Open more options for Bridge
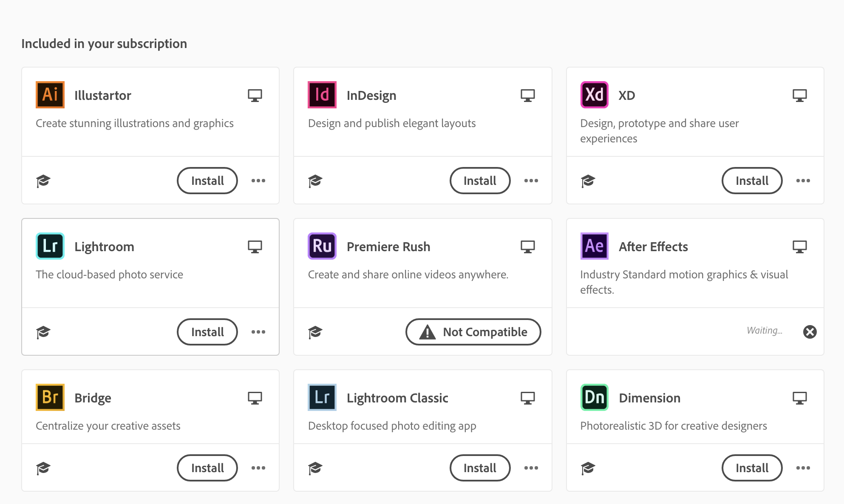844x504 pixels. pyautogui.click(x=258, y=468)
